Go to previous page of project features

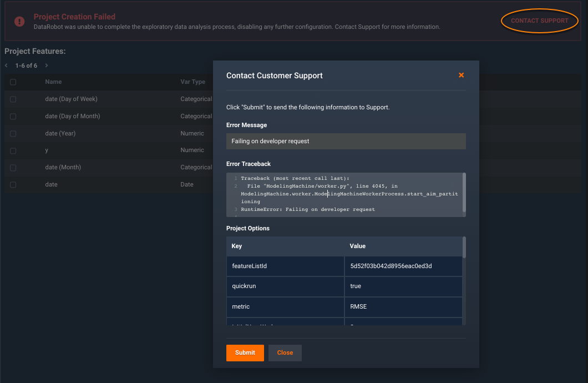point(7,65)
